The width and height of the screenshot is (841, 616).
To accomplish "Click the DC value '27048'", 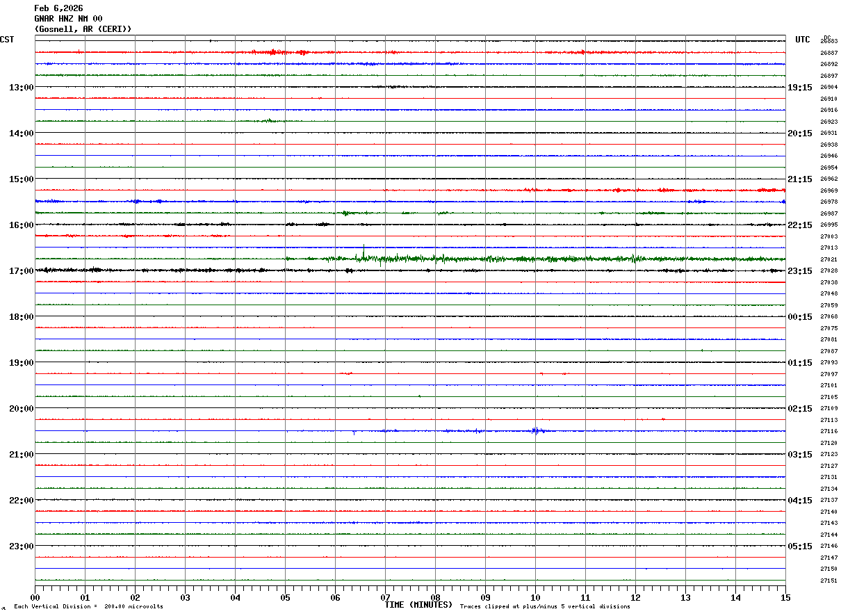I will coord(828,293).
